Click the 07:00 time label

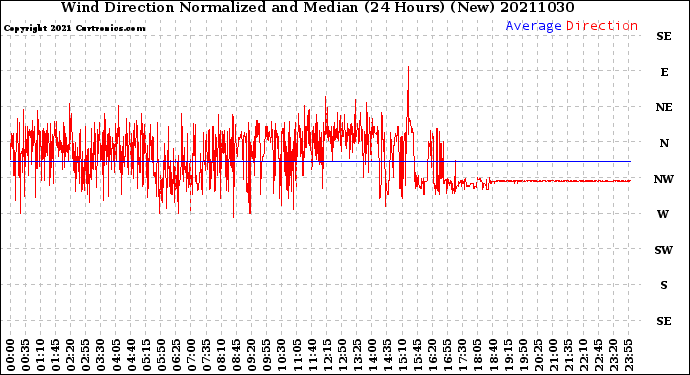pyautogui.click(x=191, y=355)
